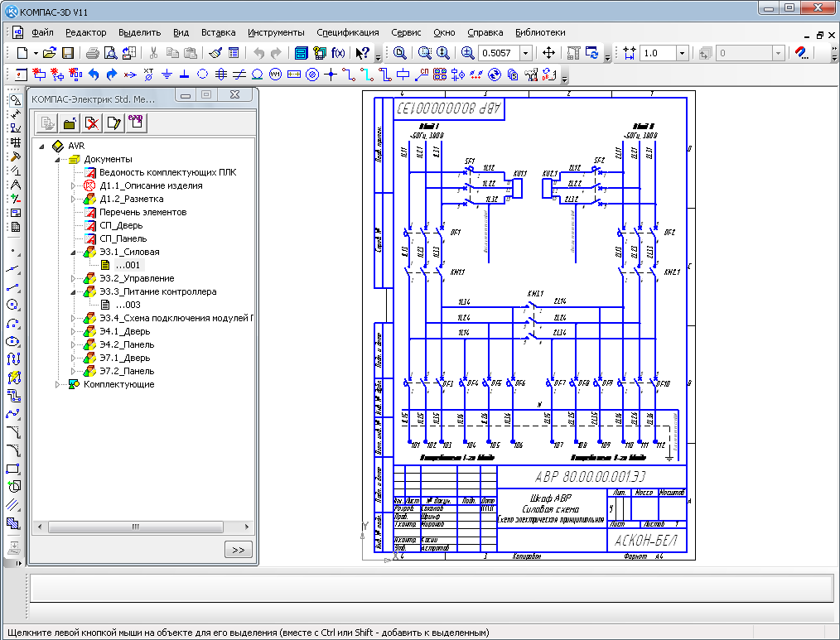Expand the Комплектующие tree node
840x640 pixels.
[x=58, y=384]
